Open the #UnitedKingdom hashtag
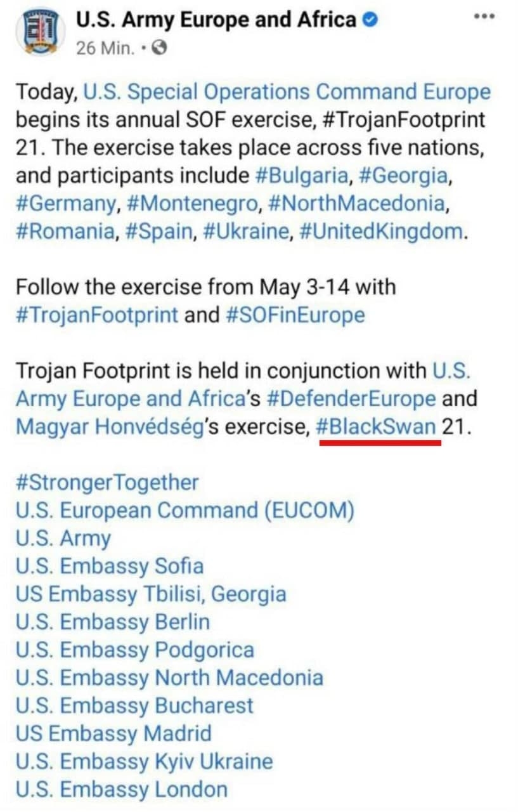This screenshot has height=812, width=518. (381, 232)
